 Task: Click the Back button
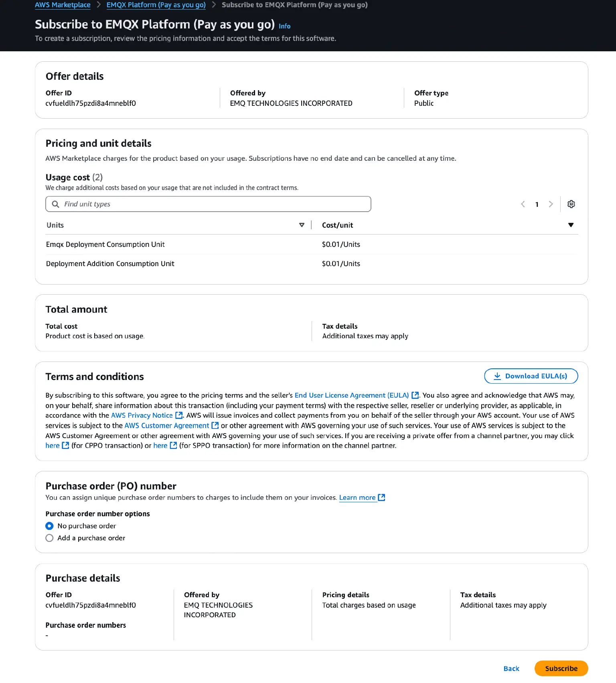511,668
